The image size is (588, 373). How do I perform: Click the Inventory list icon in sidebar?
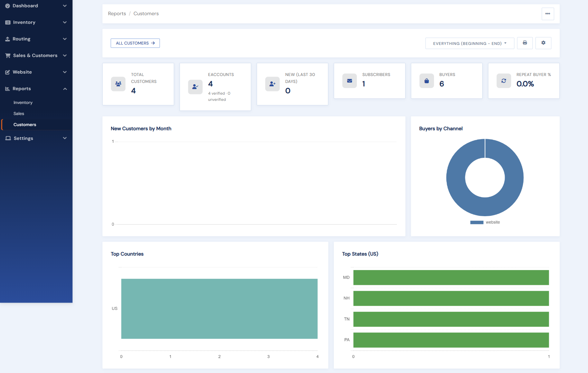click(8, 22)
